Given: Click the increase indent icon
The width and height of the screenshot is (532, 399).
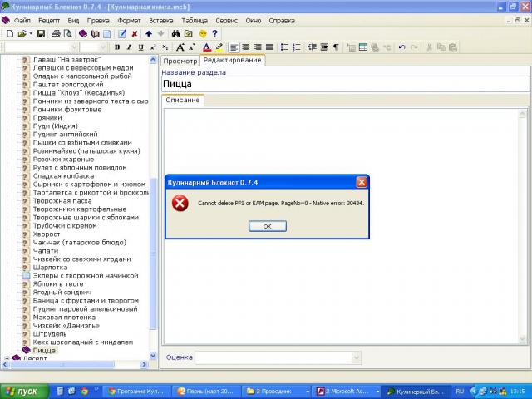Looking at the screenshot, I should 324,47.
